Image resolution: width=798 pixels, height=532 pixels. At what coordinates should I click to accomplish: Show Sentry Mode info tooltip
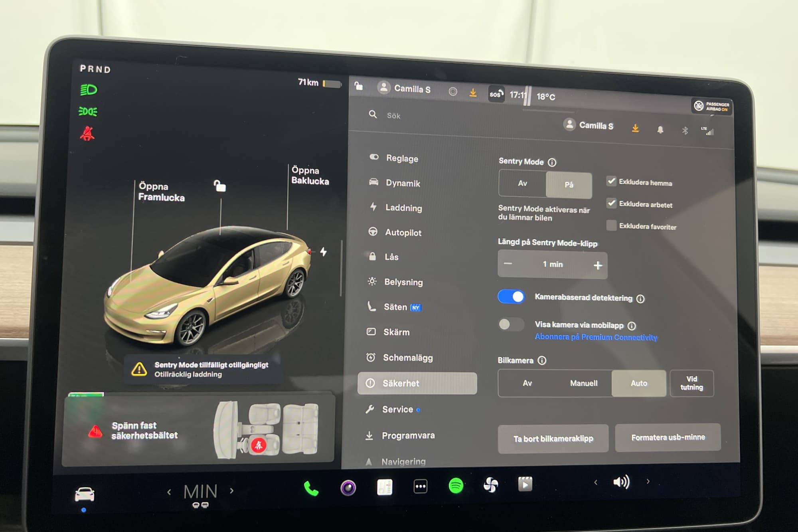point(552,162)
